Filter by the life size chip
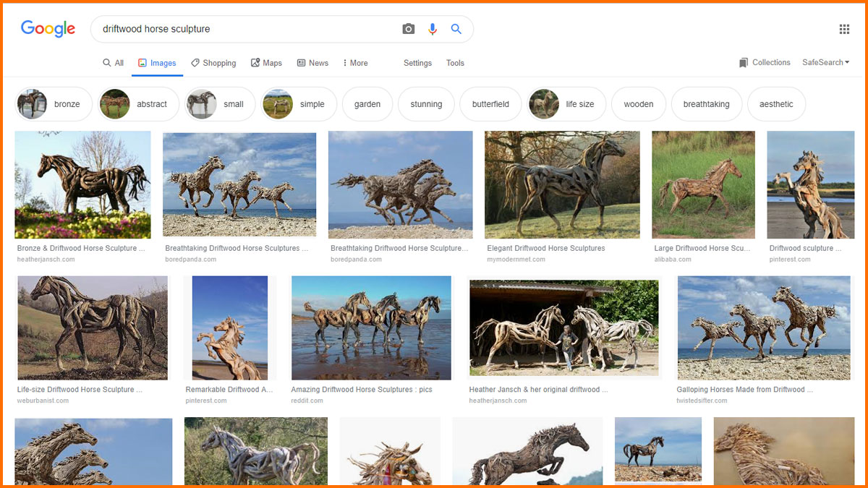Image resolution: width=868 pixels, height=488 pixels. [x=566, y=104]
